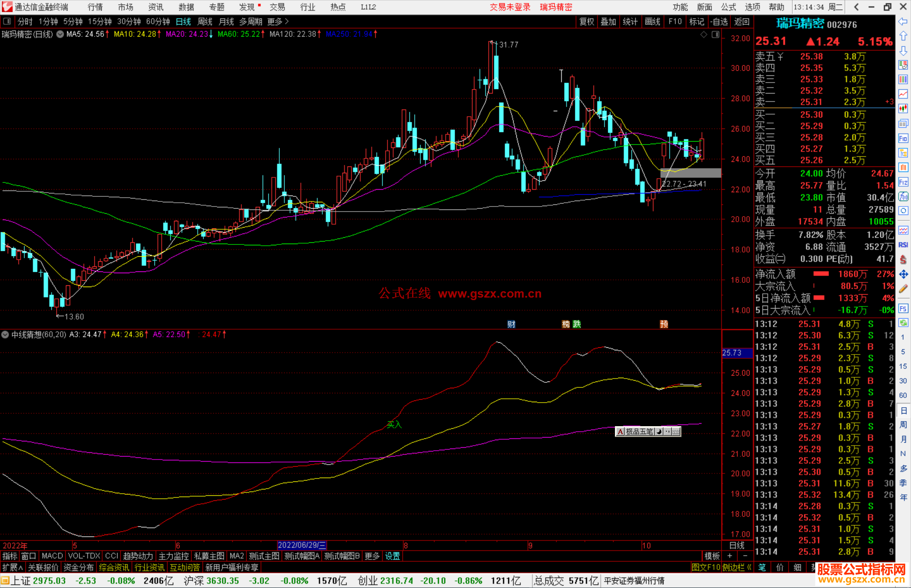Click the 预 earnings forecast marker on chart
The height and width of the screenshot is (588, 911).
(663, 324)
